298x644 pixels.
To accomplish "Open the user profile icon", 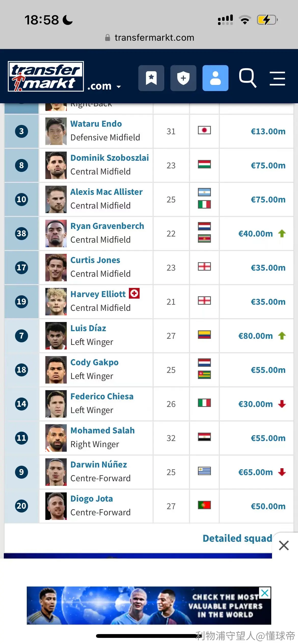I will coord(215,78).
